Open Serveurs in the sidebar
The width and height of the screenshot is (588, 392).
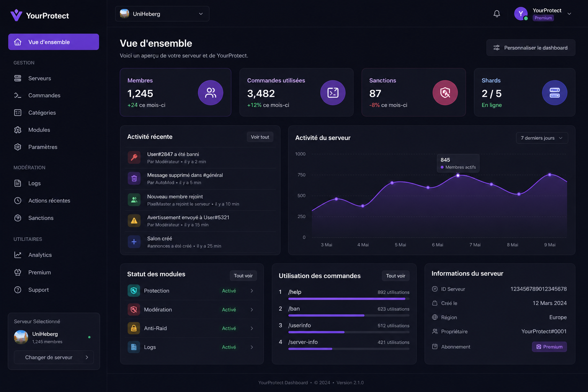pos(54,78)
